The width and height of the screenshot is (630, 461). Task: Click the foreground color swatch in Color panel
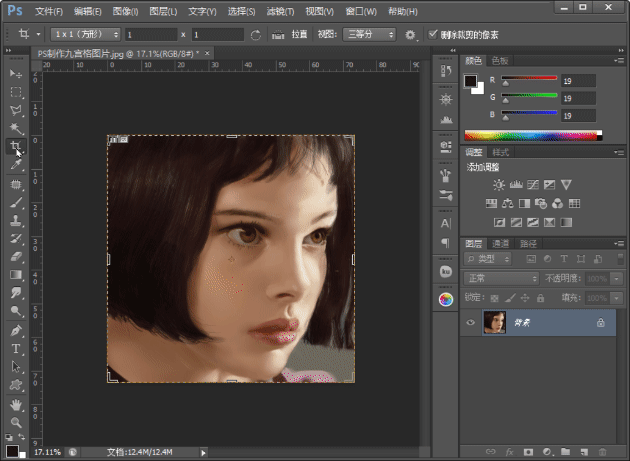470,81
